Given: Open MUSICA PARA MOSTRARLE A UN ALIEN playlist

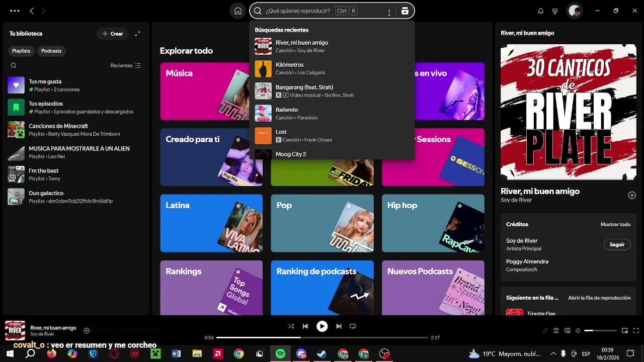Looking at the screenshot, I should 75,152.
